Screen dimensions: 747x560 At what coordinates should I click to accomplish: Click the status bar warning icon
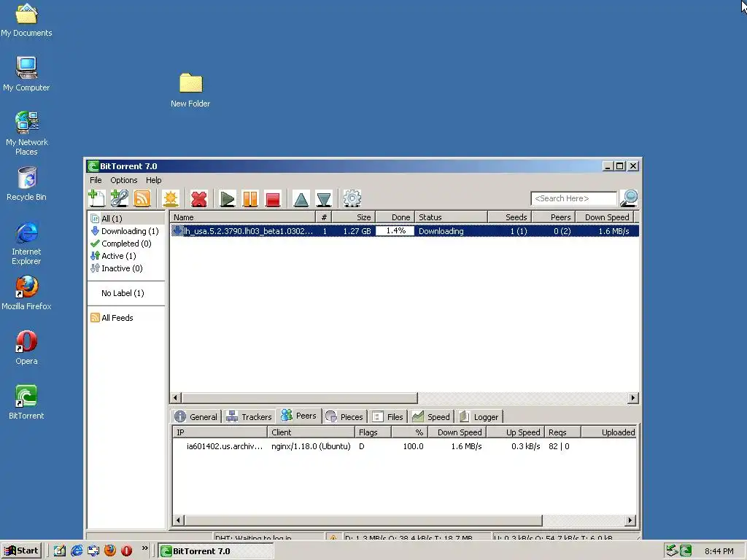333,537
